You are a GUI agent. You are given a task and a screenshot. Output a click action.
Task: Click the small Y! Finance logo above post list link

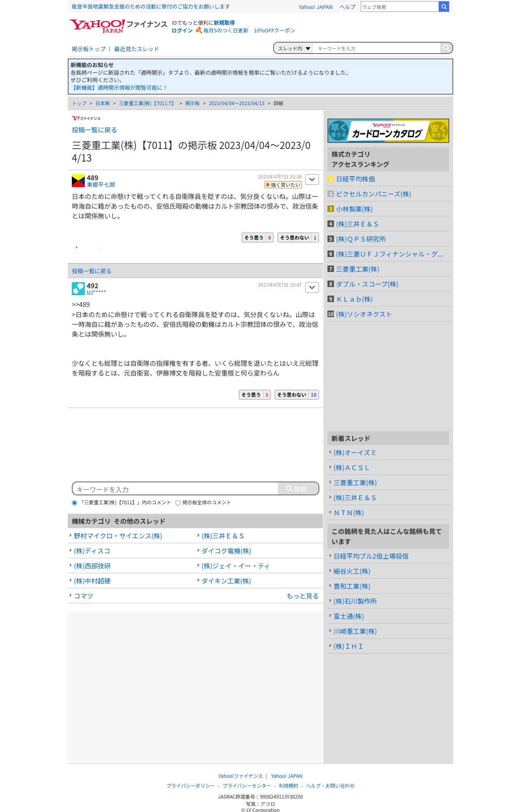click(x=86, y=118)
